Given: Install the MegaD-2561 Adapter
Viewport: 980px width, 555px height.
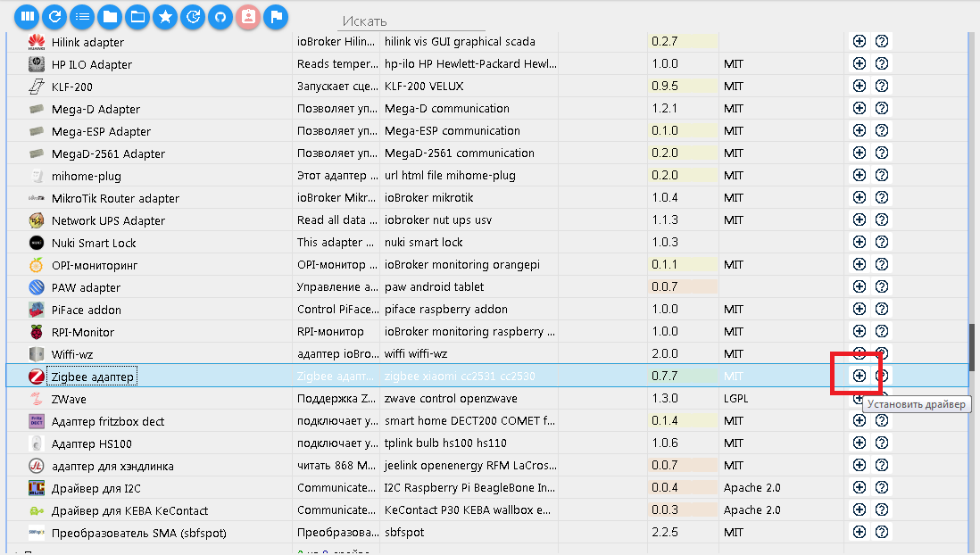Looking at the screenshot, I should (x=860, y=153).
